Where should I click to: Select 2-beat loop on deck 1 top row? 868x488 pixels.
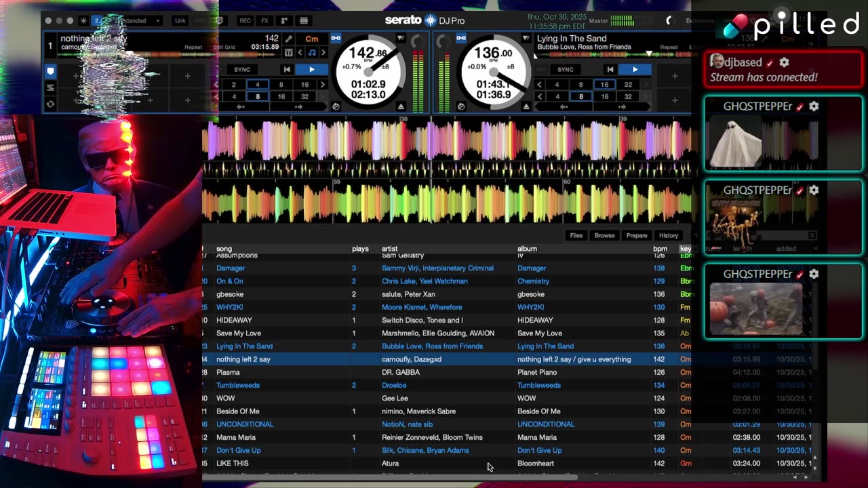[x=234, y=85]
